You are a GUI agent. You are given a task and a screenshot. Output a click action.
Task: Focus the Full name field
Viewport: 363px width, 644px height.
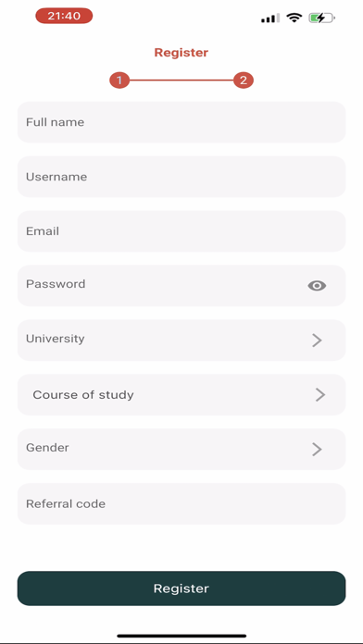181,122
